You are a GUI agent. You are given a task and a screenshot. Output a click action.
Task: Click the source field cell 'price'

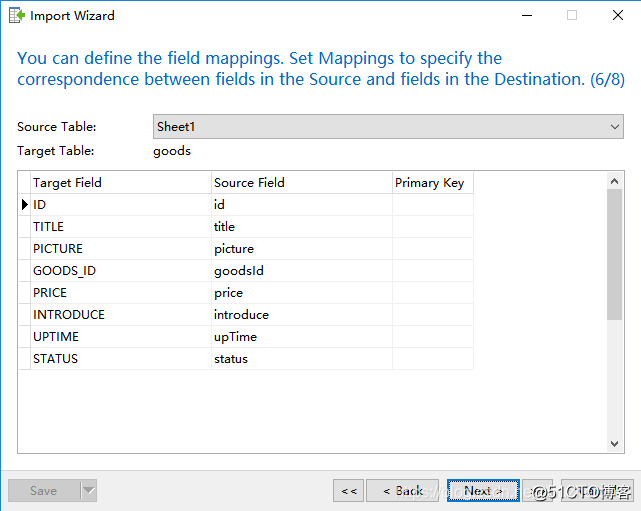(x=302, y=293)
